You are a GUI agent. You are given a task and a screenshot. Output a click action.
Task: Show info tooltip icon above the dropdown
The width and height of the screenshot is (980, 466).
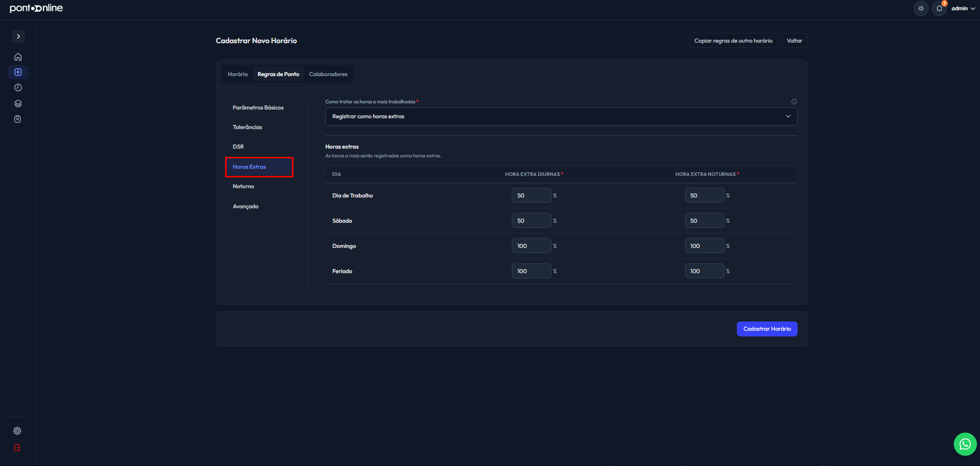(794, 102)
